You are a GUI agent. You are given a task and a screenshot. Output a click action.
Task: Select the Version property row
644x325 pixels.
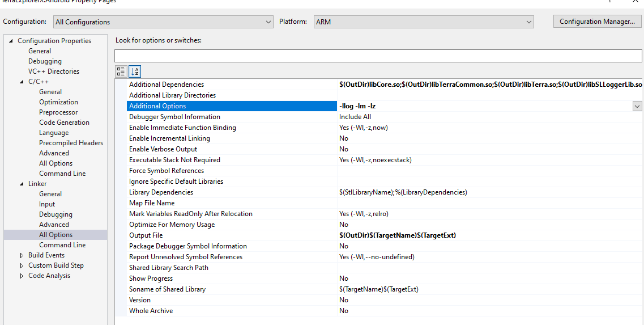[140, 300]
